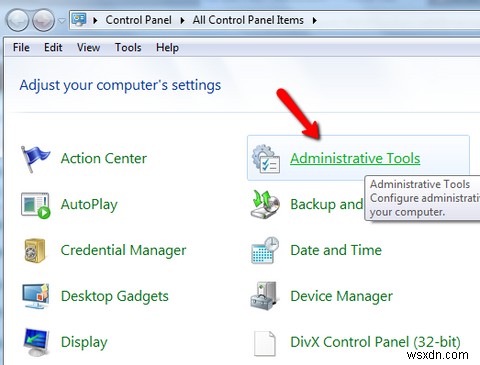The height and width of the screenshot is (365, 480).
Task: Click Control Panel in the address breadcrumb
Action: pos(138,20)
